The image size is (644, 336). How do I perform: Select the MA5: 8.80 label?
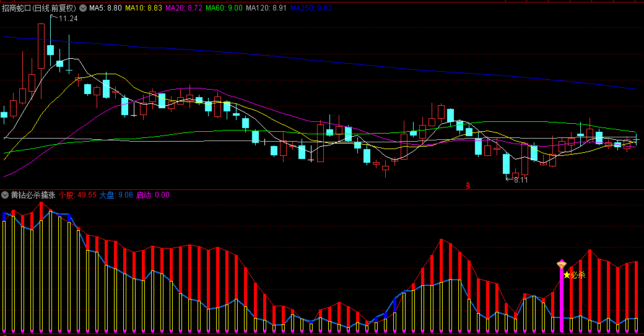pos(105,8)
